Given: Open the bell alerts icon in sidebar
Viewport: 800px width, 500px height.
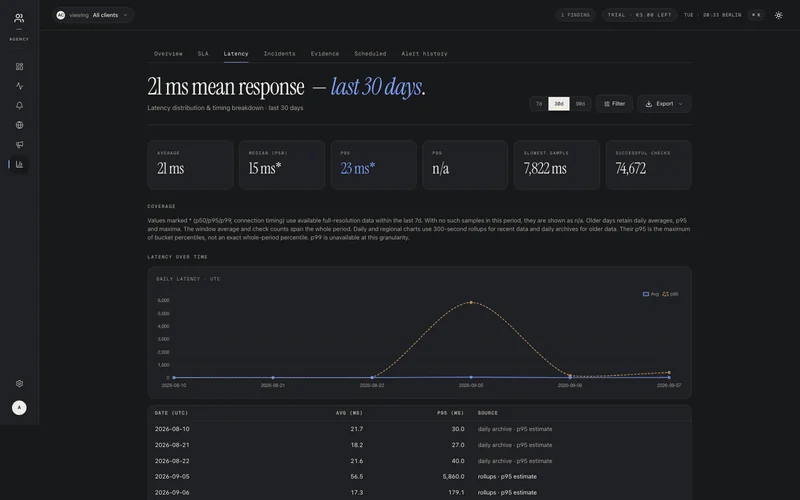Looking at the screenshot, I should click(19, 106).
